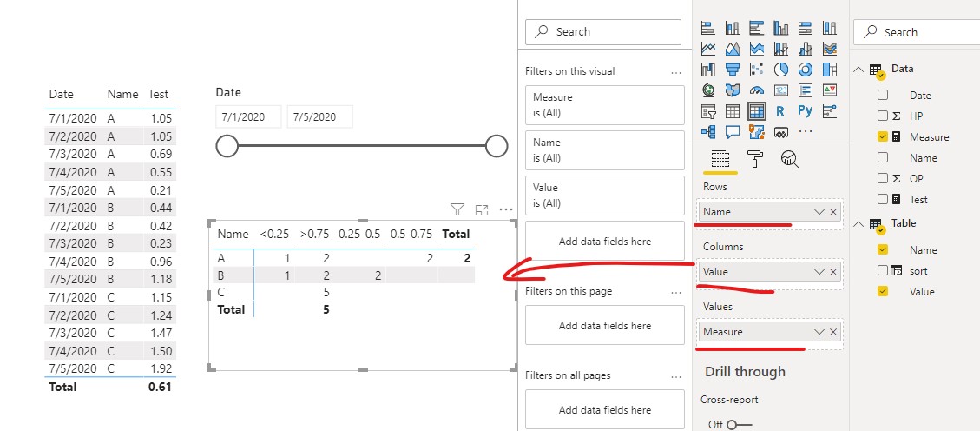
Task: Select the stacked bar chart visual
Action: (x=708, y=28)
